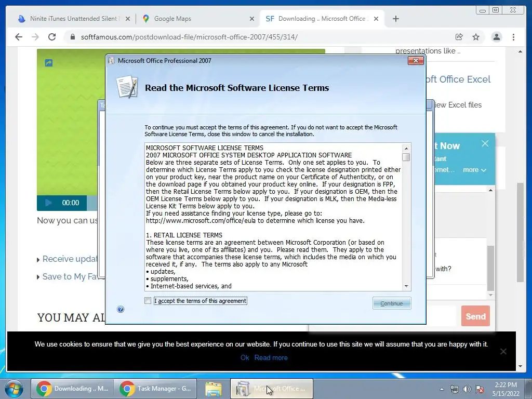Click the Microsoft Office taskbar button

(271, 389)
